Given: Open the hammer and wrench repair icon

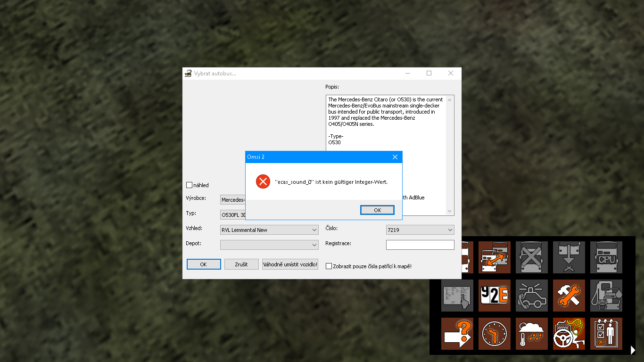Looking at the screenshot, I should click(569, 296).
